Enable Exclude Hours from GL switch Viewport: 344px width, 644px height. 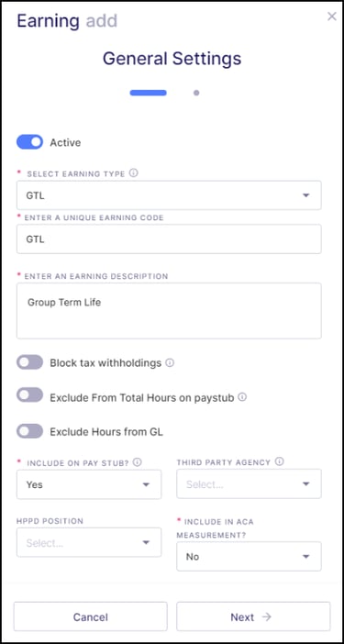[29, 431]
